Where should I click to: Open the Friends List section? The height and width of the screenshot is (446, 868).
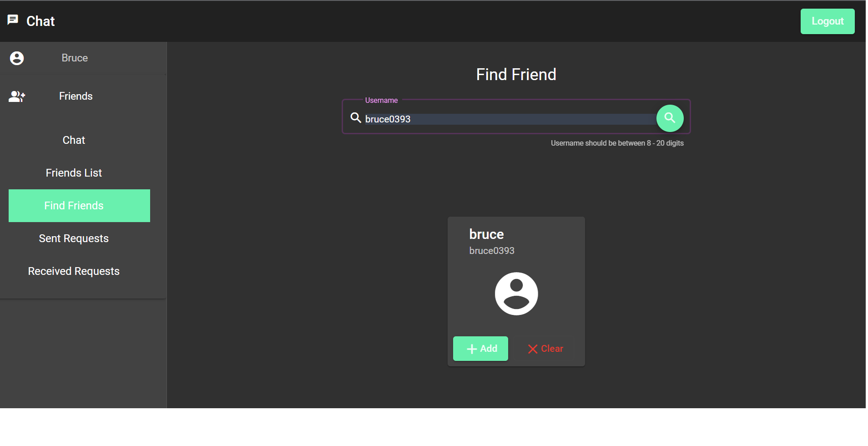pyautogui.click(x=73, y=172)
